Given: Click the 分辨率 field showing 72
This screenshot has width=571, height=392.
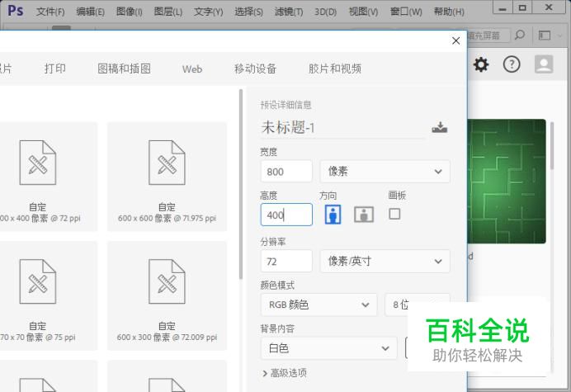Looking at the screenshot, I should [286, 261].
